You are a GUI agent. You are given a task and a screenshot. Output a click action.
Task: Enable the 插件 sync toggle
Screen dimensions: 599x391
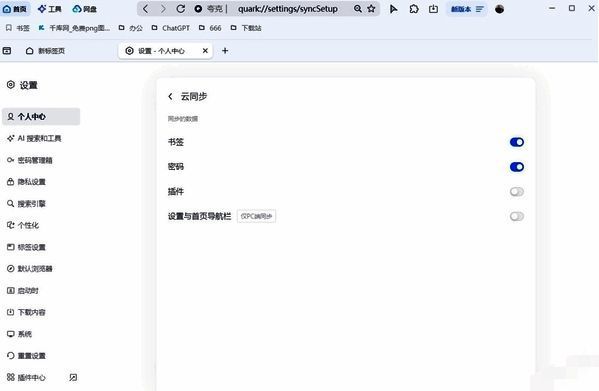(x=516, y=192)
